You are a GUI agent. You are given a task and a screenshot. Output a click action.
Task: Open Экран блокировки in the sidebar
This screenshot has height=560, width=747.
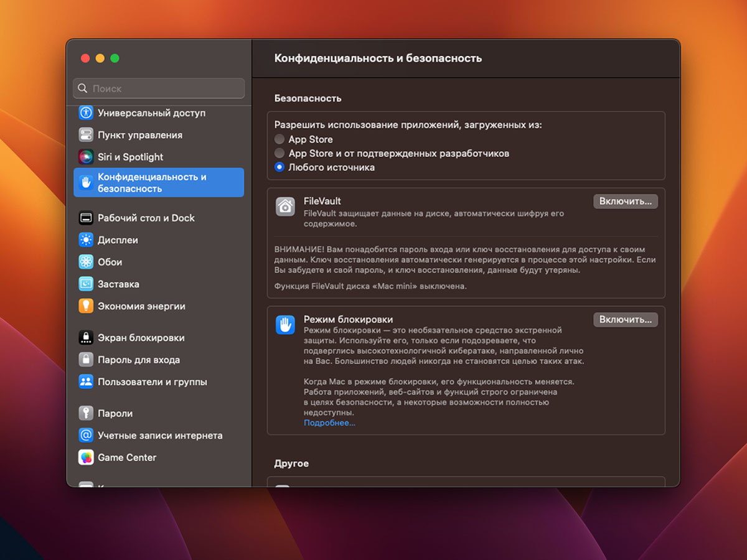click(141, 338)
